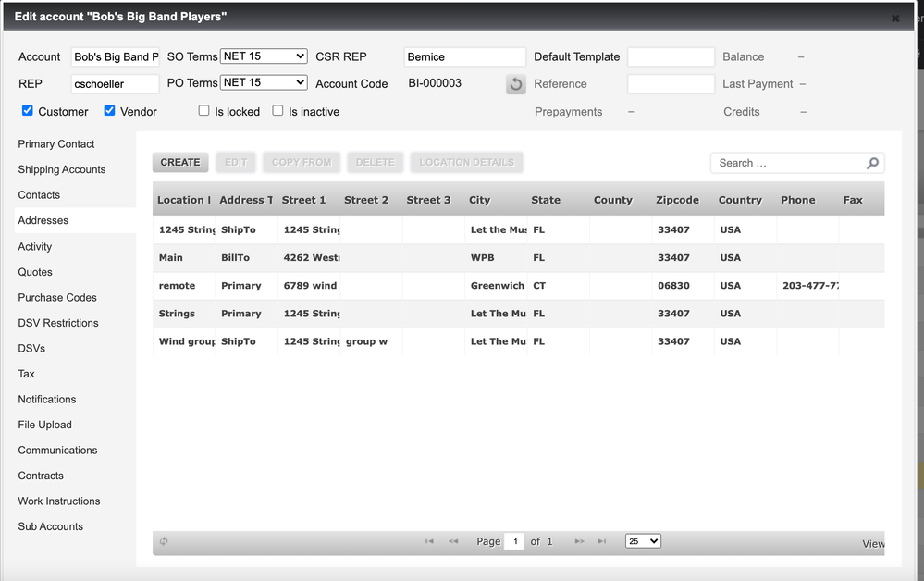Sort by Country column header
Screen dimensions: 924x581
pos(745,200)
